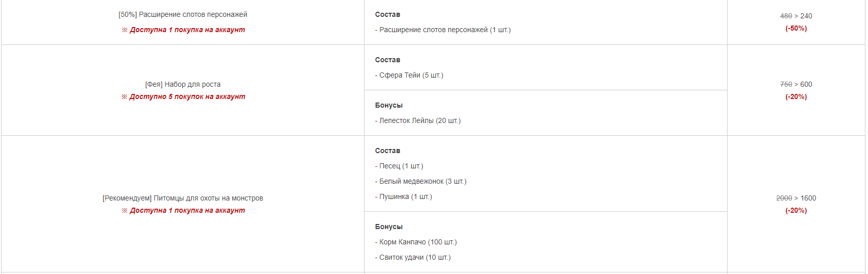Viewport: 868px width, 274px height.
Task: Click '[Рекомендуем] Питомцы для охоты на монстров' title
Action: tap(183, 198)
